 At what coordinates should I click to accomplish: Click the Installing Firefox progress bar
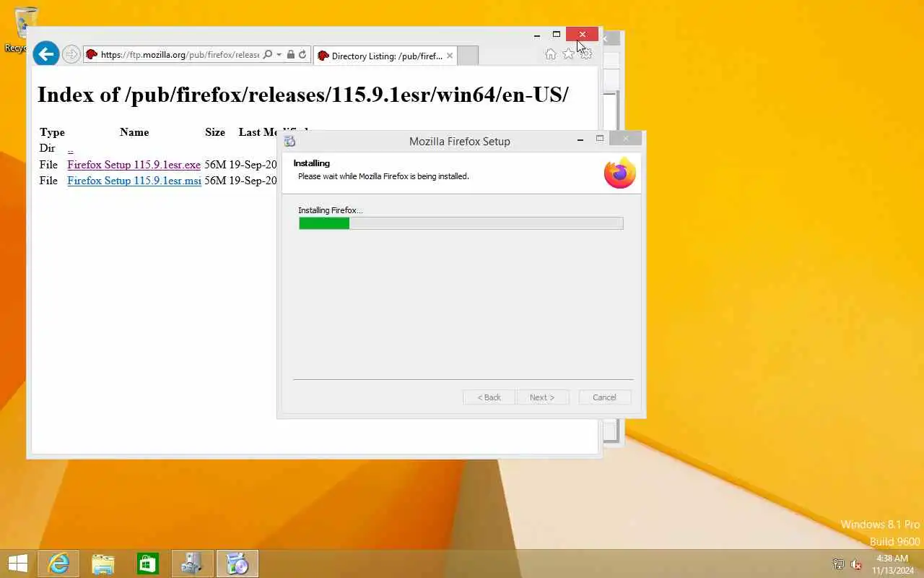(x=461, y=223)
